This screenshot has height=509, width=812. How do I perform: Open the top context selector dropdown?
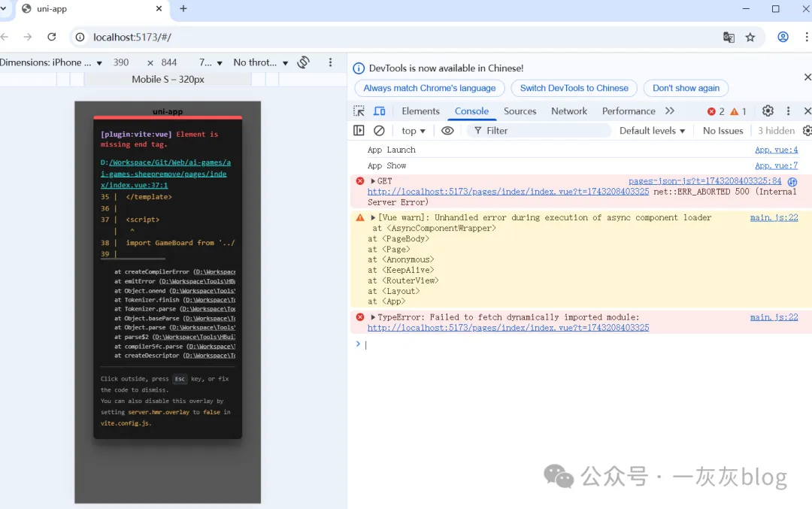414,131
